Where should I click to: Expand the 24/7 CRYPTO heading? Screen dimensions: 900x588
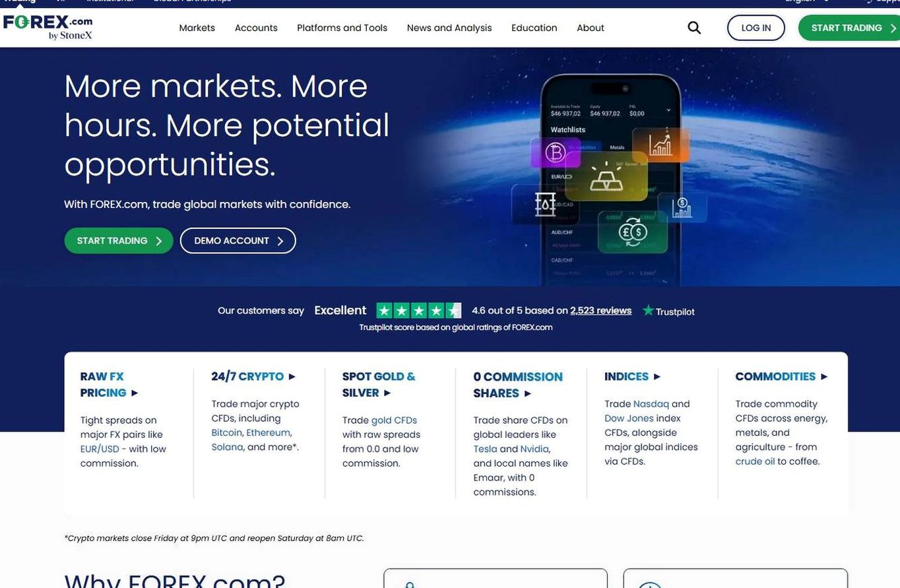(253, 377)
